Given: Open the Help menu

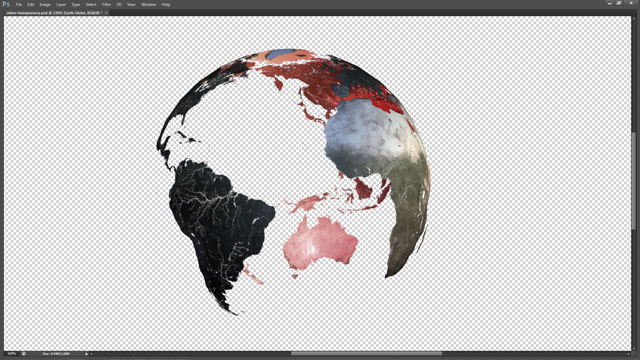Looking at the screenshot, I should point(166,4).
